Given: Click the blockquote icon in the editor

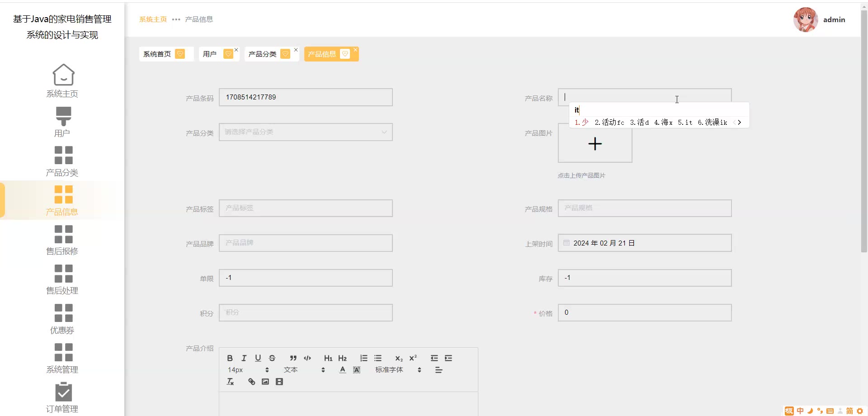Looking at the screenshot, I should [x=293, y=358].
